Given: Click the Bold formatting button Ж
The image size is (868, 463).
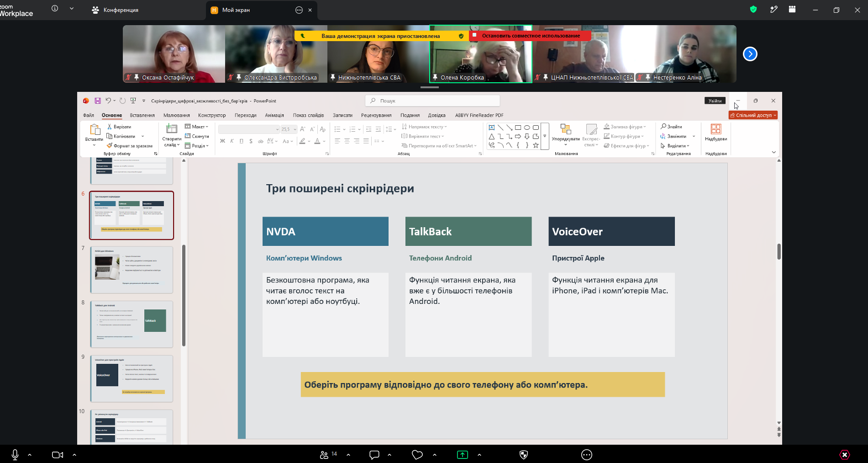Looking at the screenshot, I should [222, 141].
